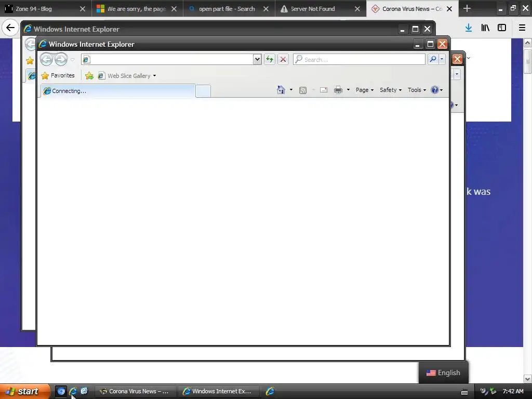Viewport: 532px width, 399px height.
Task: Click the Forward arrow in front Internet Explorer window
Action: coord(61,60)
